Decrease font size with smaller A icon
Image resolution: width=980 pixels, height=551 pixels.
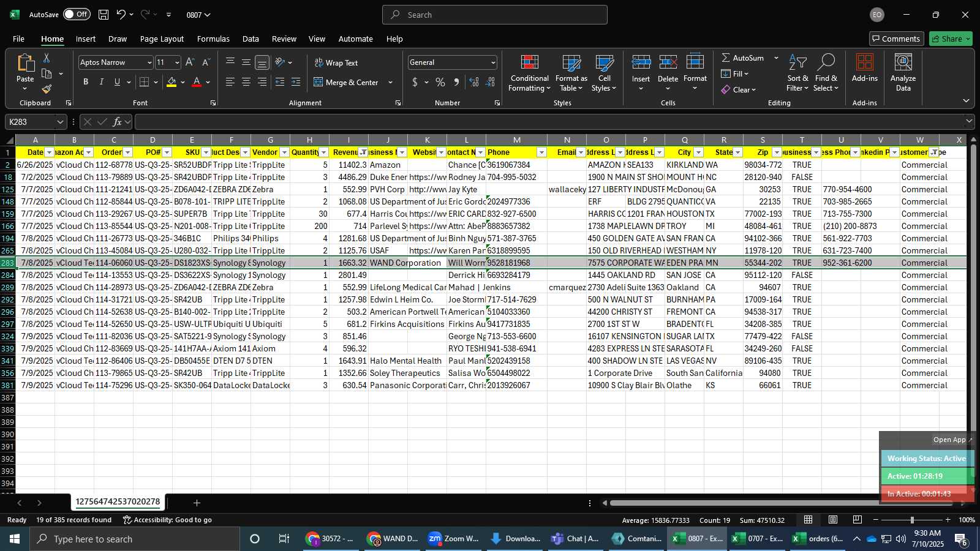click(206, 62)
